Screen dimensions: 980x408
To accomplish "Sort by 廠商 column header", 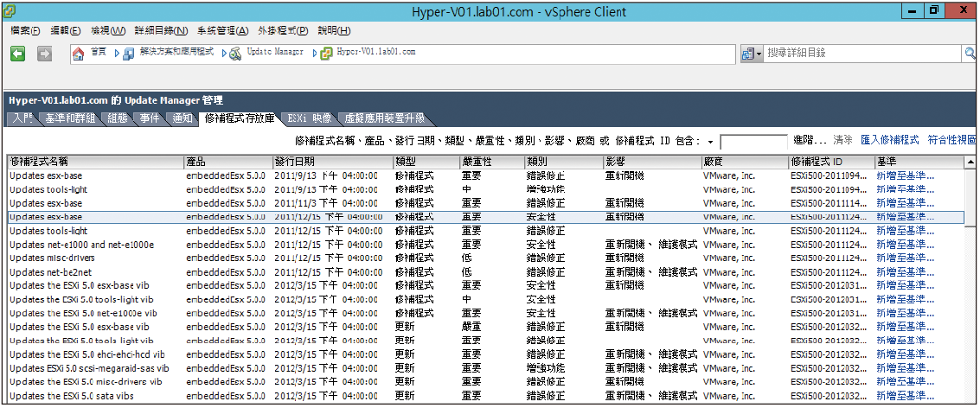I will pos(745,162).
